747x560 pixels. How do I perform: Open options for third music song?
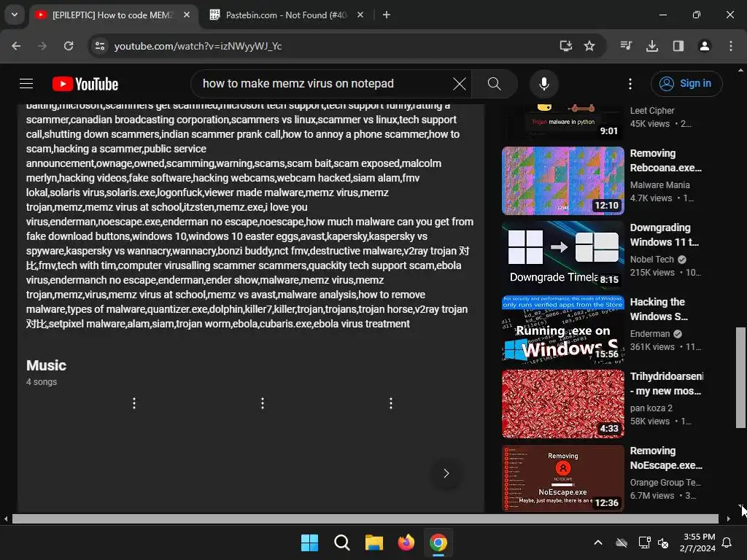click(391, 403)
